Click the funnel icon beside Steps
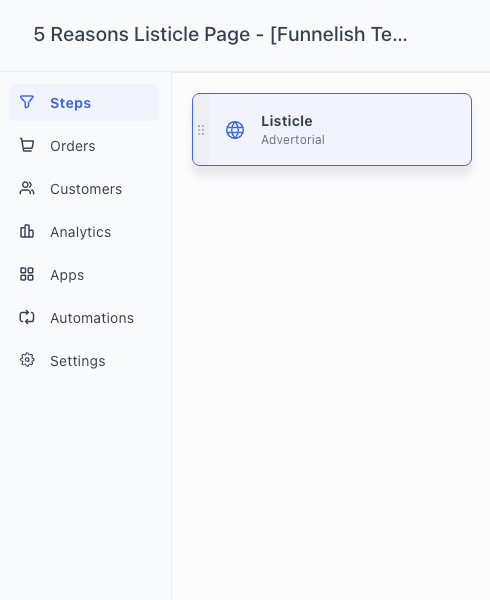The height and width of the screenshot is (600, 490). point(27,102)
